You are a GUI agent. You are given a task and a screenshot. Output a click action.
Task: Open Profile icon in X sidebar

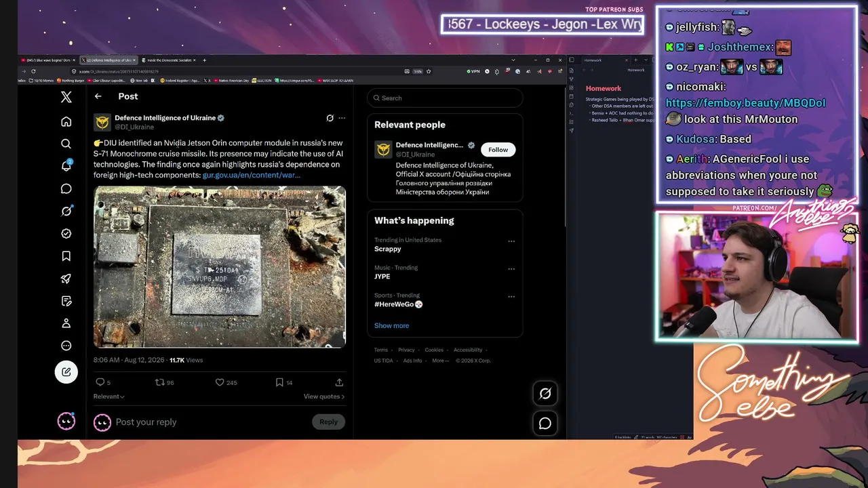(66, 323)
